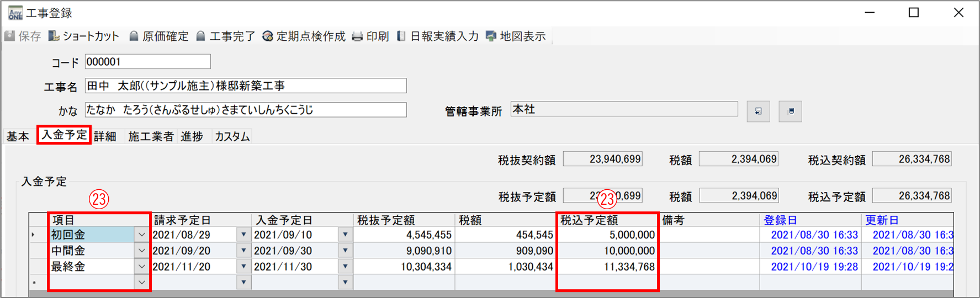Switch to the 基本 tab
The width and height of the screenshot is (980, 298).
click(x=18, y=136)
